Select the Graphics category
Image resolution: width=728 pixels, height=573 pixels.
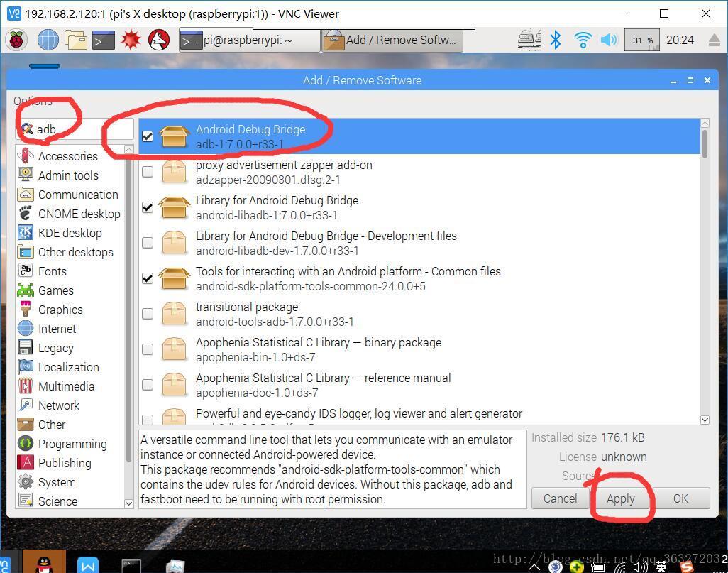pos(70,310)
